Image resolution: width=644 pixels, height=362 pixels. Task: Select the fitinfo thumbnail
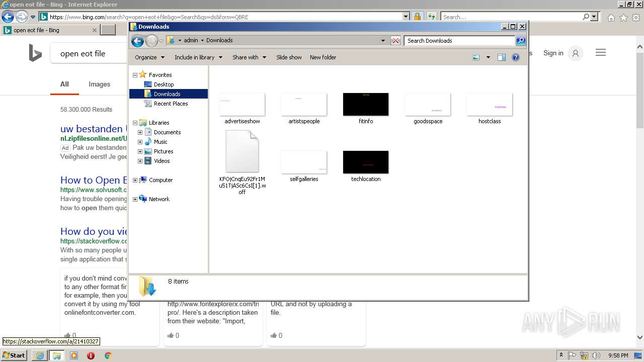point(366,104)
